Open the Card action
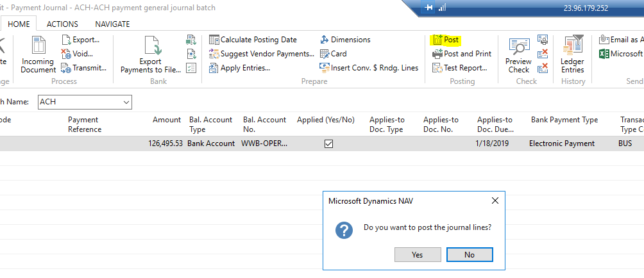The image size is (644, 278). (x=333, y=54)
